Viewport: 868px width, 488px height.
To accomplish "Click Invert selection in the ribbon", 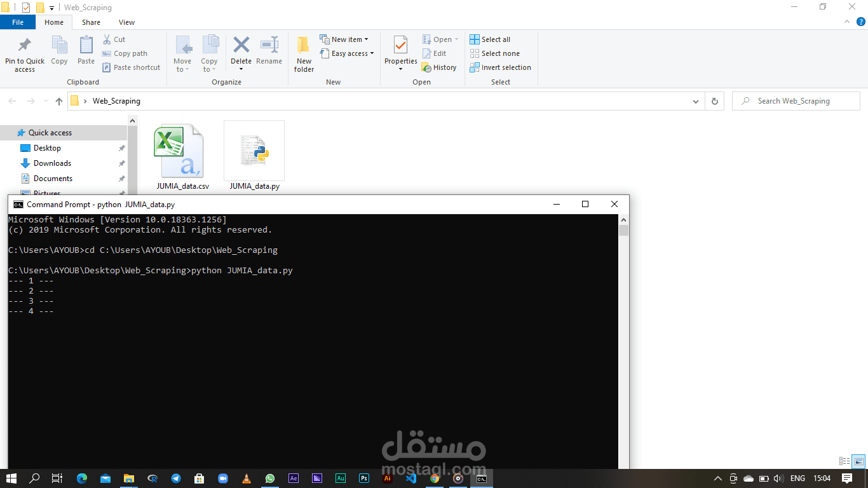I will click(x=501, y=67).
